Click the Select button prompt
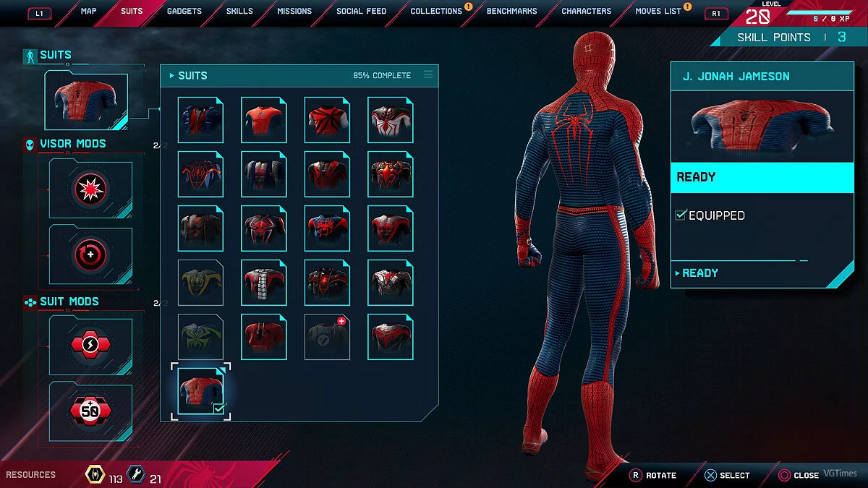This screenshot has height=488, width=868. tap(727, 475)
